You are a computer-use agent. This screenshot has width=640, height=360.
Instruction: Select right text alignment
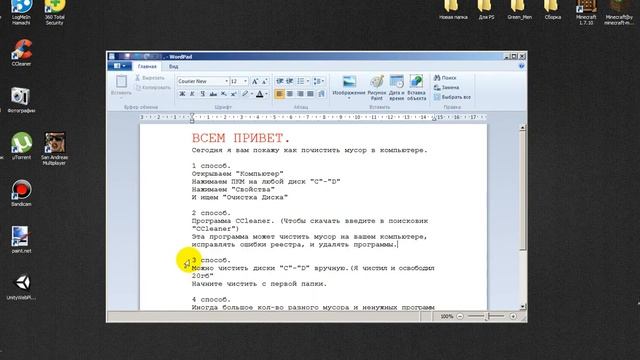pyautogui.click(x=300, y=94)
